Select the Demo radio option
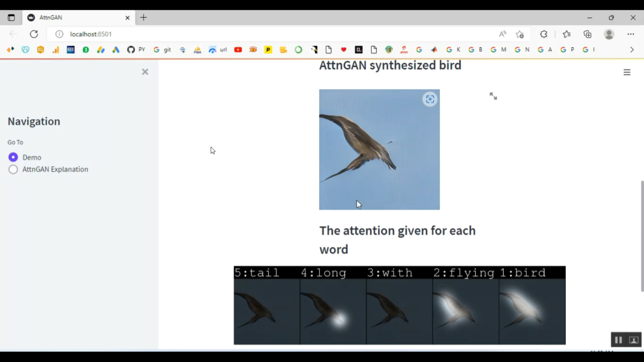Viewport: 644px width, 362px height. pos(13,157)
